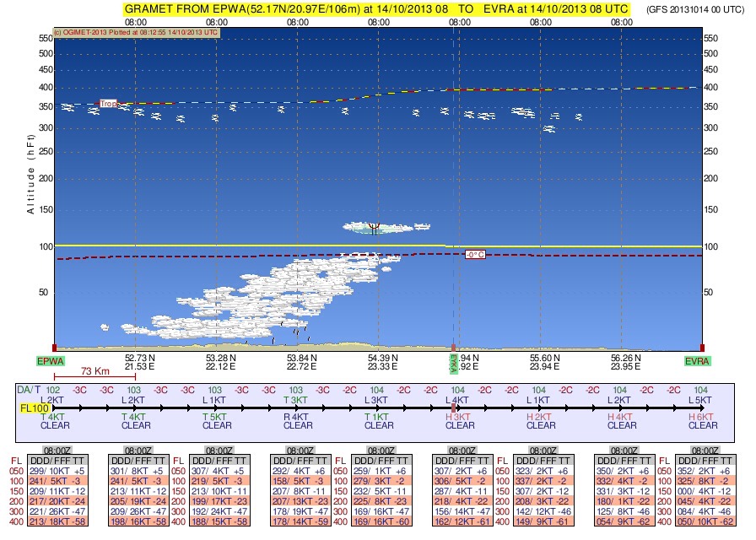Screen dimensions: 756x540
Task: Click the R 4KT crosswind label
Action: pos(295,416)
